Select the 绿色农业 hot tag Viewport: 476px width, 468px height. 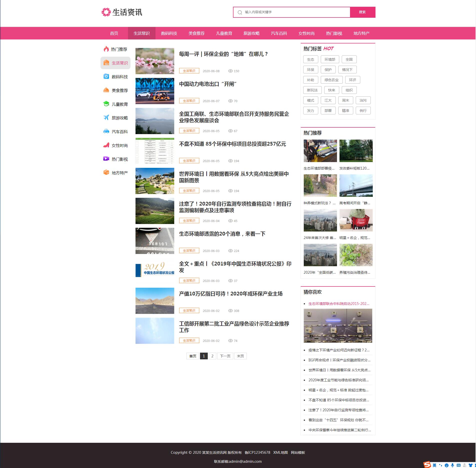point(331,80)
